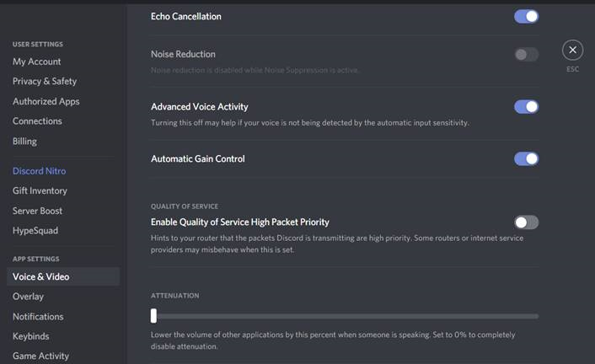
Task: Toggle the disabled Noise Reduction switch
Action: tap(526, 54)
